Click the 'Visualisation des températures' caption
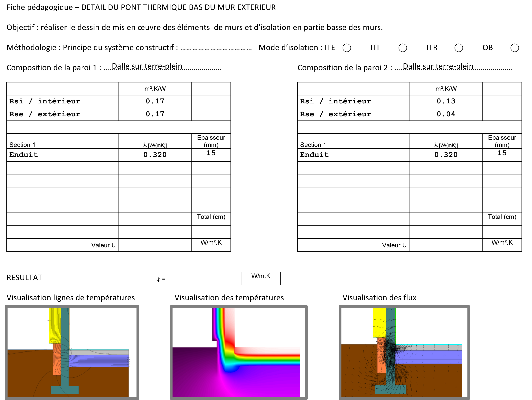This screenshot has width=532, height=400. click(229, 298)
